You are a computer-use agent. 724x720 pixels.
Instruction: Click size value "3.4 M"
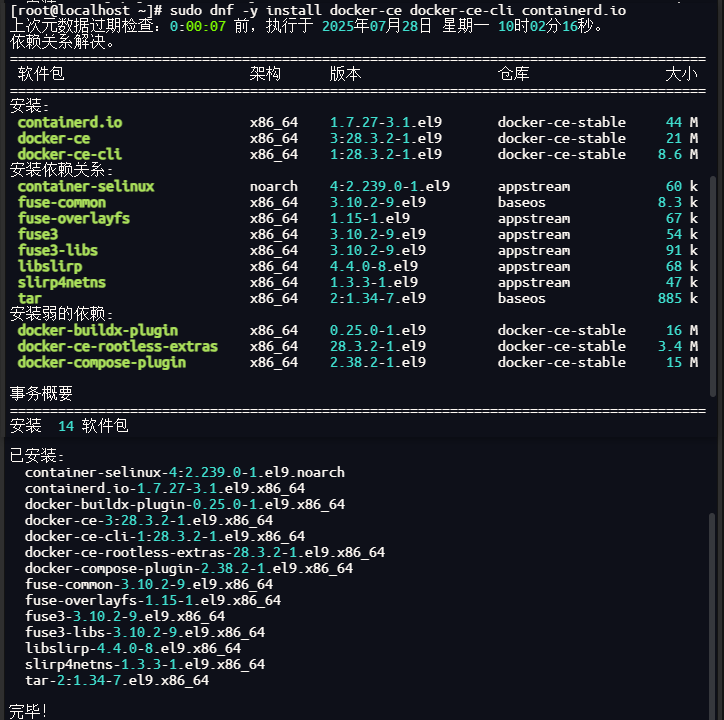click(x=678, y=346)
